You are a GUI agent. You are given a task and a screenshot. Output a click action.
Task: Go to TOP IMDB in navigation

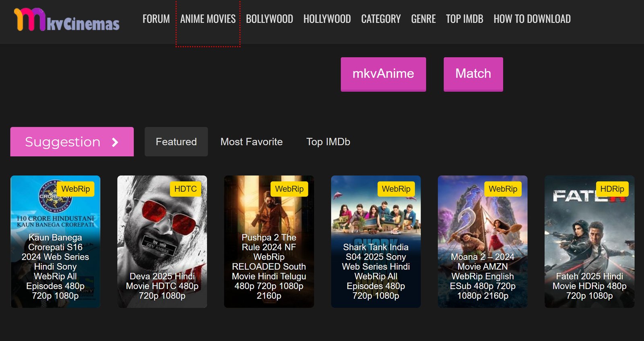pos(464,19)
